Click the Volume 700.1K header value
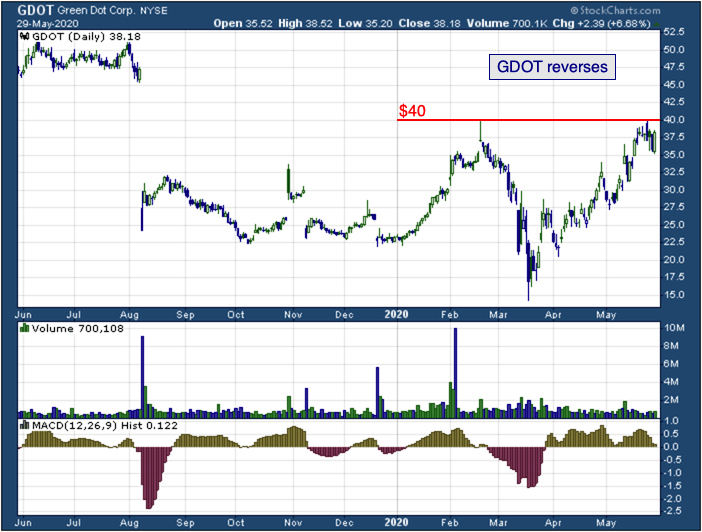This screenshot has height=532, width=702. click(507, 23)
